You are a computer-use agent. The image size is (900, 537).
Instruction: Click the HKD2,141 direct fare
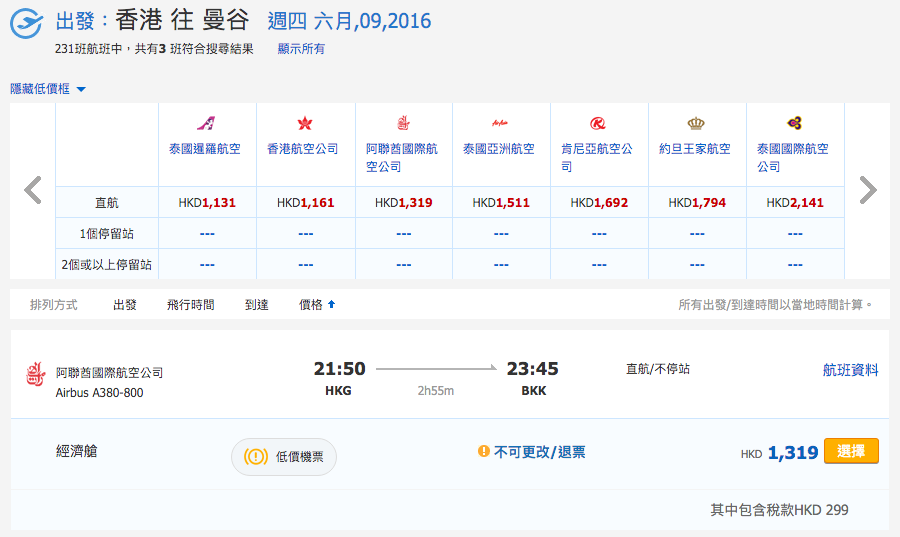click(x=795, y=203)
